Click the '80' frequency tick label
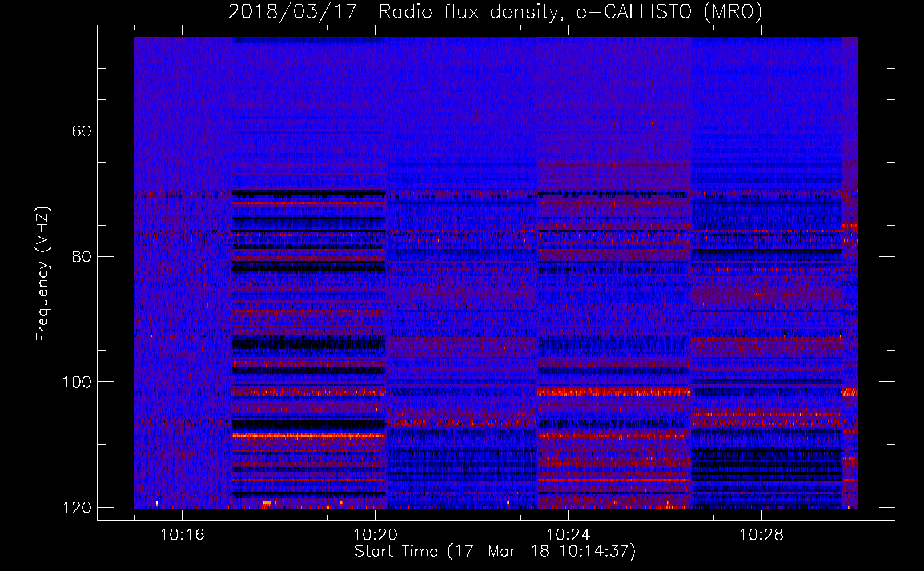 [x=82, y=256]
